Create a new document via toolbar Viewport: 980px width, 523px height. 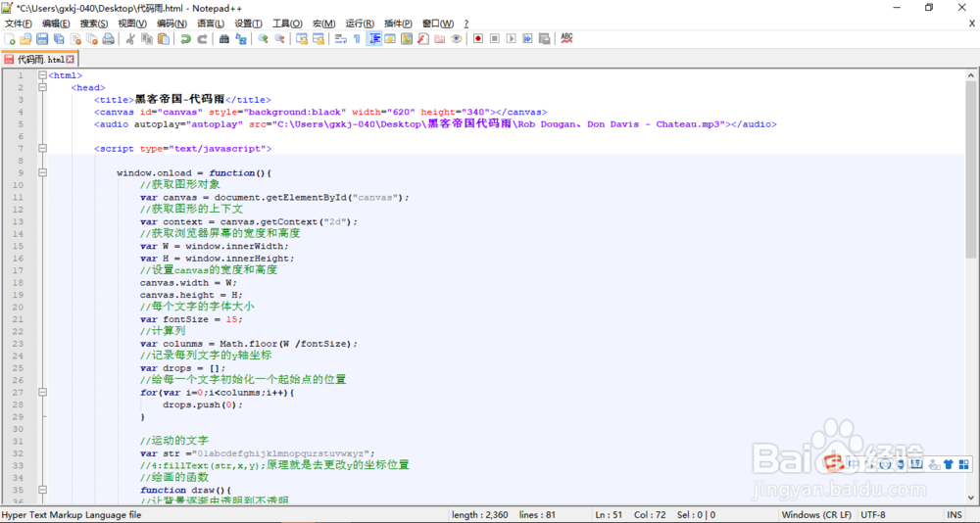click(10, 39)
